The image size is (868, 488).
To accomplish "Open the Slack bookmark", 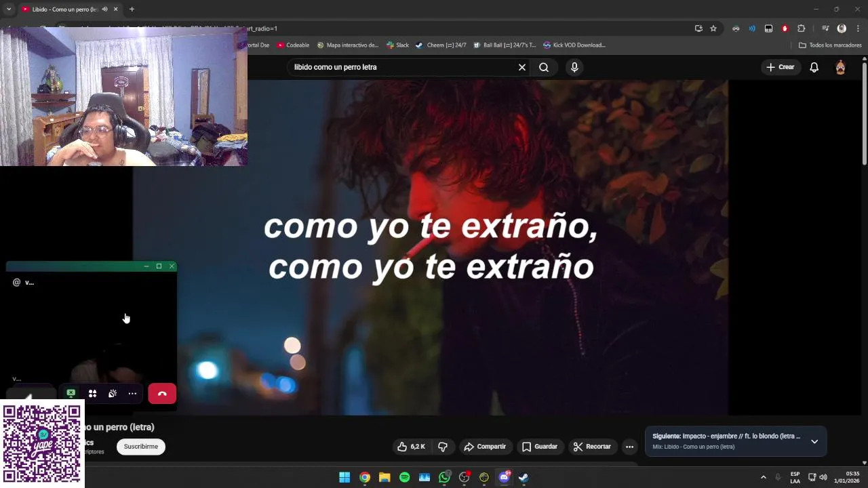I will [x=397, y=45].
